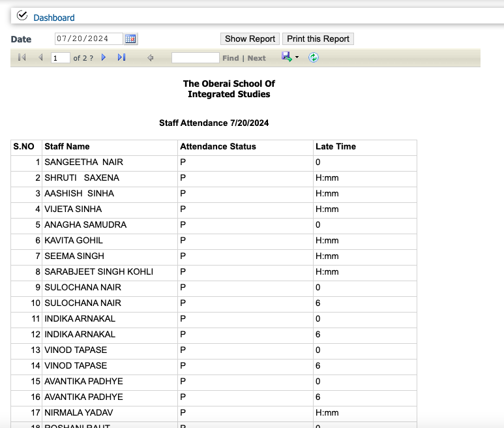Select VIJETA SINHA staff name
Screen dimensions: 504x428
73,209
